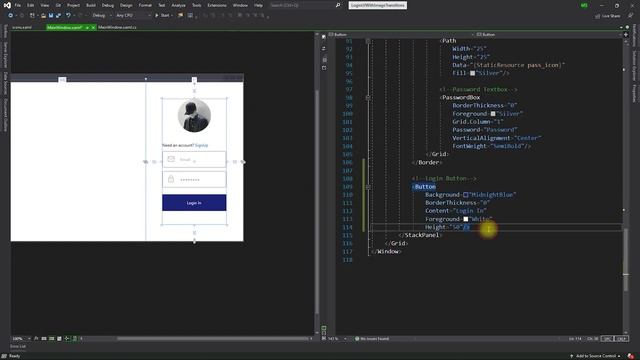Switch to the MainWindow.xaml tab

[x=64, y=27]
